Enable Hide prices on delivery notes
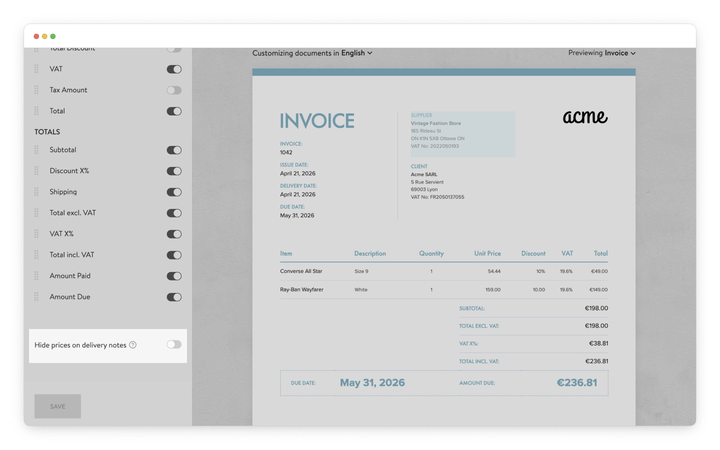The height and width of the screenshot is (450, 720). tap(174, 344)
